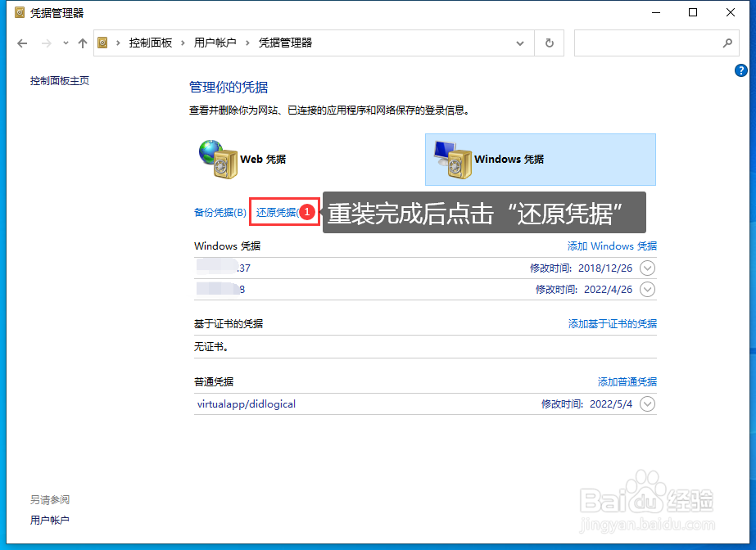Open the help question mark icon
756x550 pixels.
742,70
